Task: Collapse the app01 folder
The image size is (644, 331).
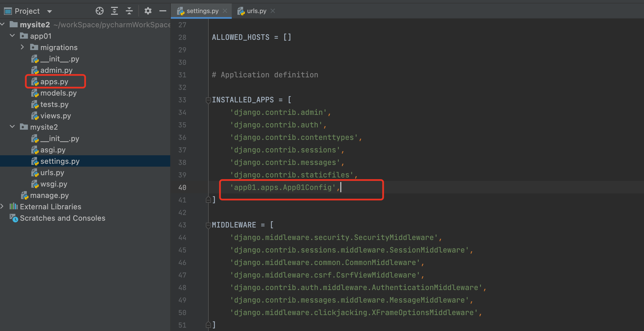Action: point(12,36)
